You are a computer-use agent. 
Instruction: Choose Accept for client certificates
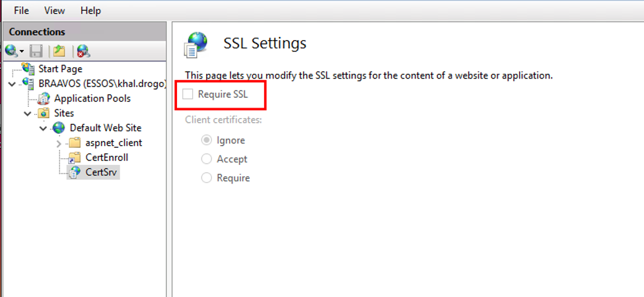point(207,159)
